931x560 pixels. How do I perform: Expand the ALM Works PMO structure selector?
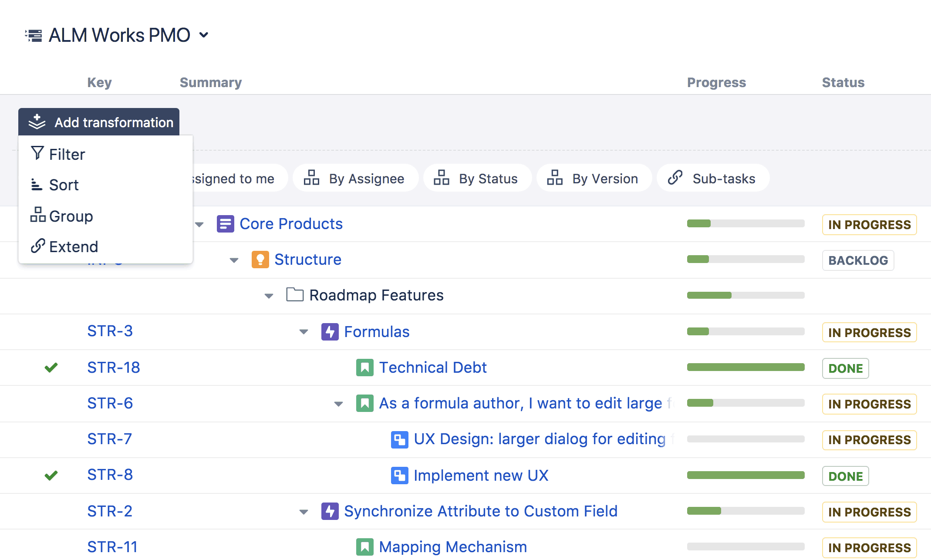(205, 35)
